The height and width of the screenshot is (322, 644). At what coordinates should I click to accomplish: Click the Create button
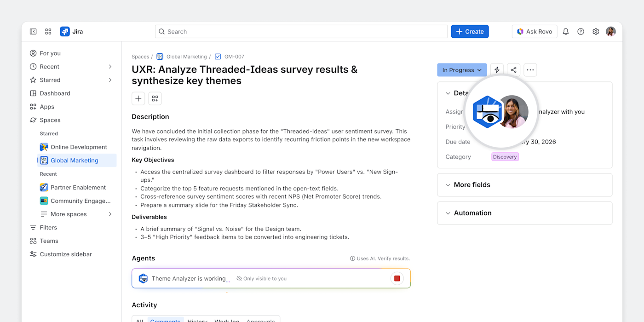tap(470, 31)
